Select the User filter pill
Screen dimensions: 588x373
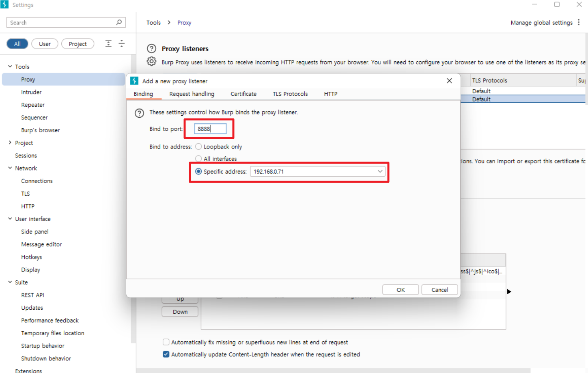[45, 44]
